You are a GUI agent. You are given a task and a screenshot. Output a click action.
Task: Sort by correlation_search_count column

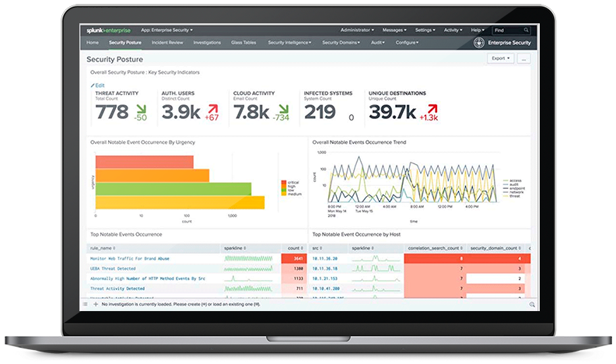click(x=436, y=248)
